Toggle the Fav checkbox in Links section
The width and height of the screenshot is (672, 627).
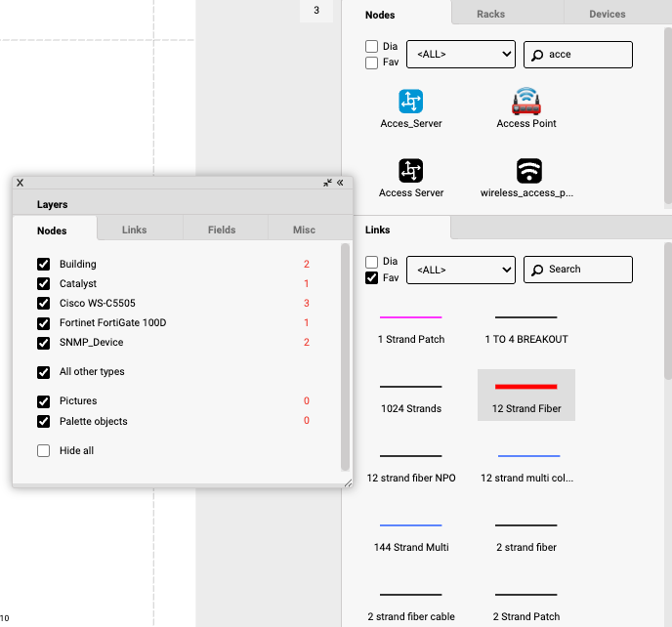tap(371, 278)
